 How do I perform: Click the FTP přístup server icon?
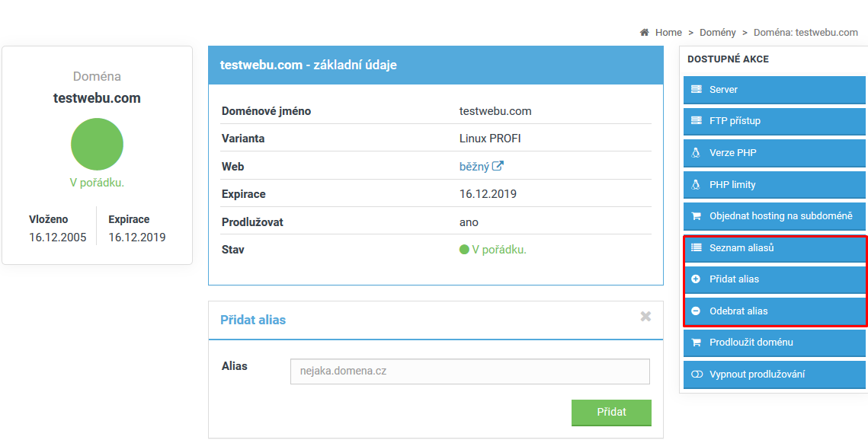click(696, 121)
